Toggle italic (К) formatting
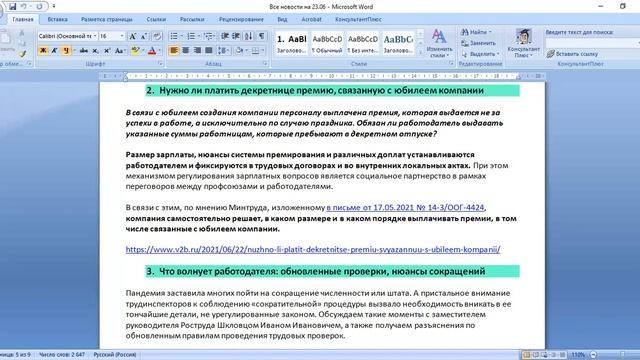This screenshot has height=360, width=640. pos(54,51)
